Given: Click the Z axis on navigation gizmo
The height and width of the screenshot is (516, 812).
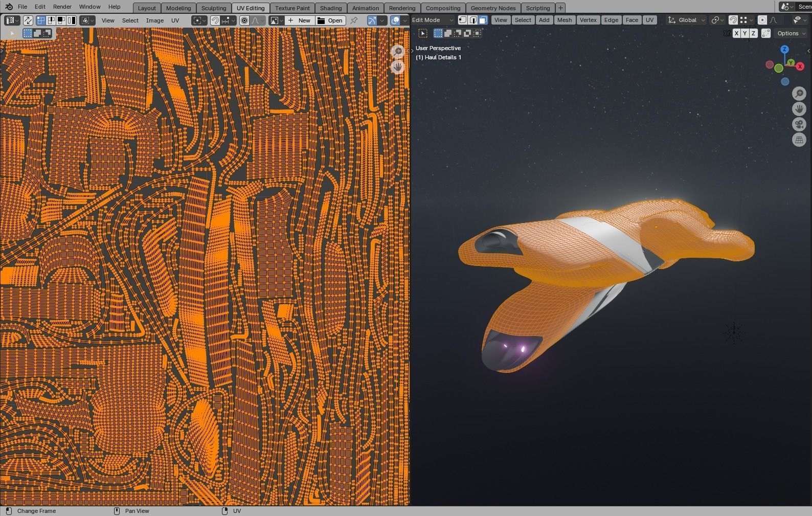Looking at the screenshot, I should tap(784, 49).
